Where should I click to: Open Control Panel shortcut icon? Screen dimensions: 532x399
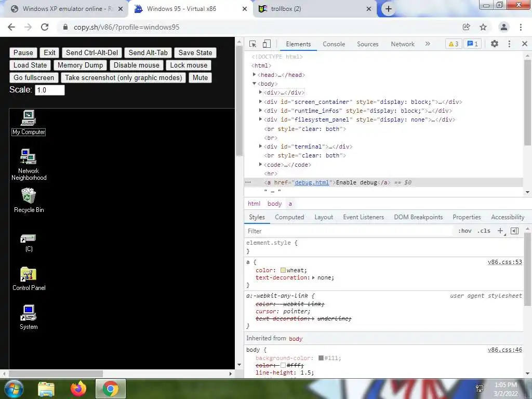click(29, 278)
